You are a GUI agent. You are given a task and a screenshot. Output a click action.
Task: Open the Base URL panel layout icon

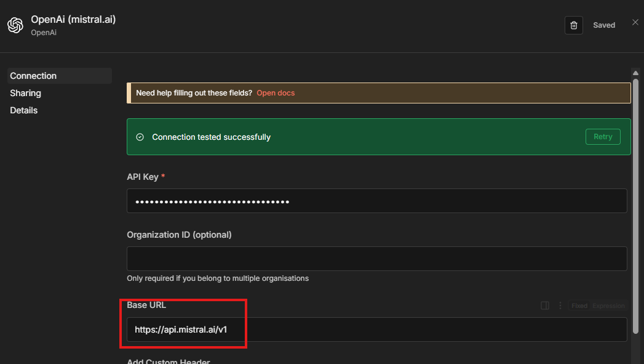click(544, 305)
